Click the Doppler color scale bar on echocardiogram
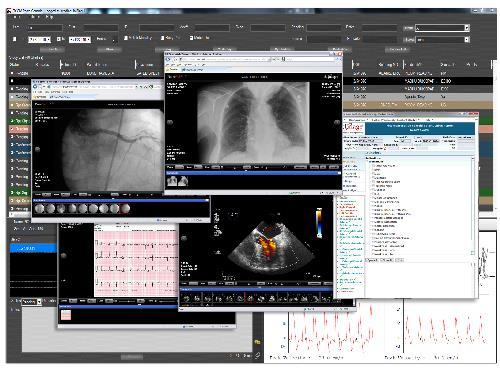This screenshot has width=500, height=370. click(319, 223)
